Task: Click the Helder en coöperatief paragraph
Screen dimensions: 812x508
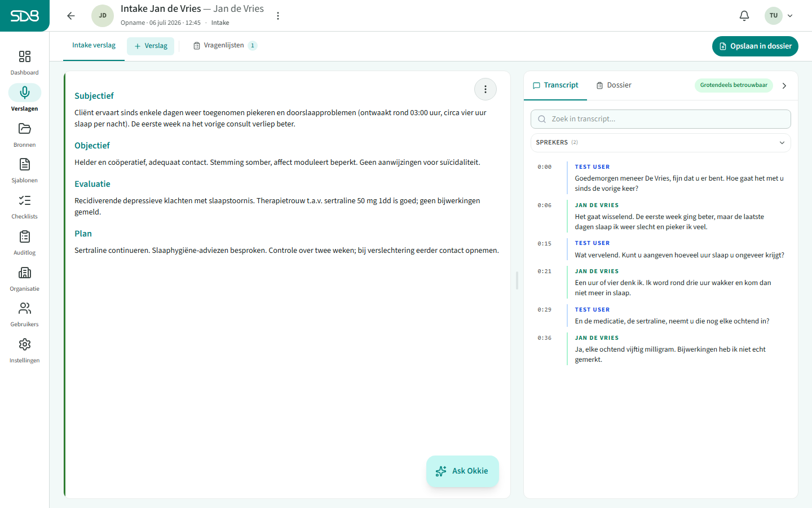Action: [x=277, y=163]
